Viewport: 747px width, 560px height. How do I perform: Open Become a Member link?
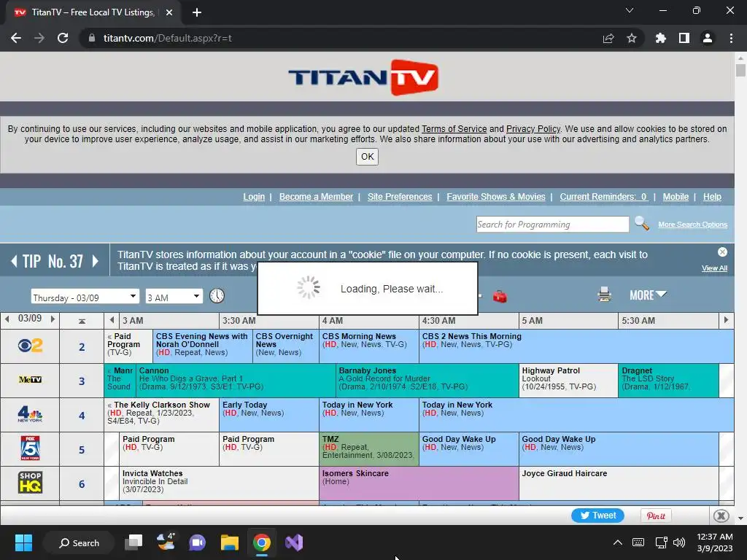click(316, 197)
